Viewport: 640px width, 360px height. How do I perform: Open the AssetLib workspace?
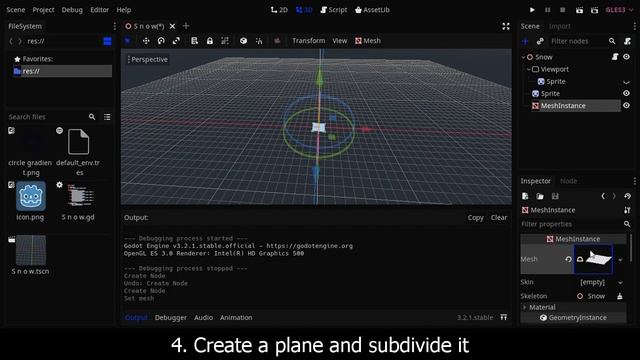(372, 10)
